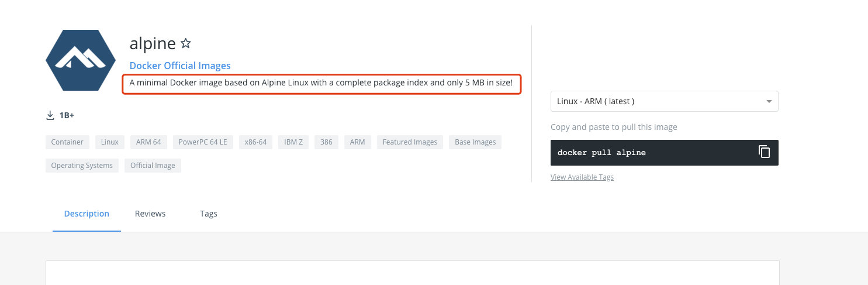The height and width of the screenshot is (285, 868).
Task: Select the ARM 64 tag
Action: tap(148, 142)
